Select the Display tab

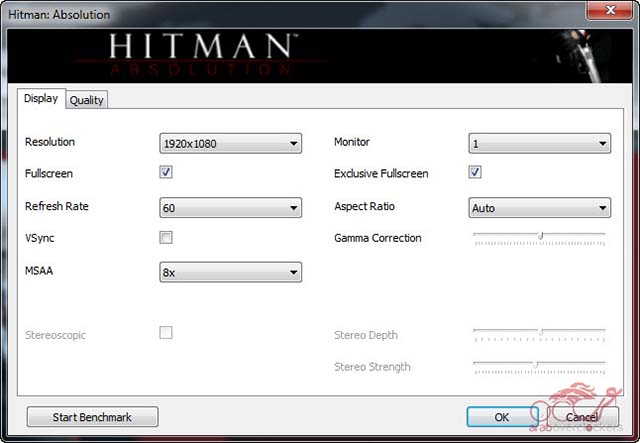(41, 99)
